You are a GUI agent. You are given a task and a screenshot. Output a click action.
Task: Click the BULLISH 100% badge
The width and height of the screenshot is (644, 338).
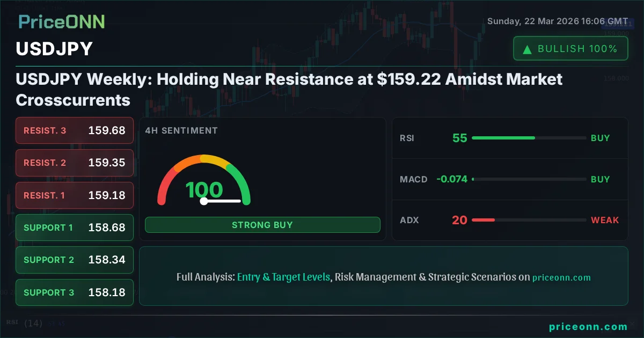[x=570, y=49]
